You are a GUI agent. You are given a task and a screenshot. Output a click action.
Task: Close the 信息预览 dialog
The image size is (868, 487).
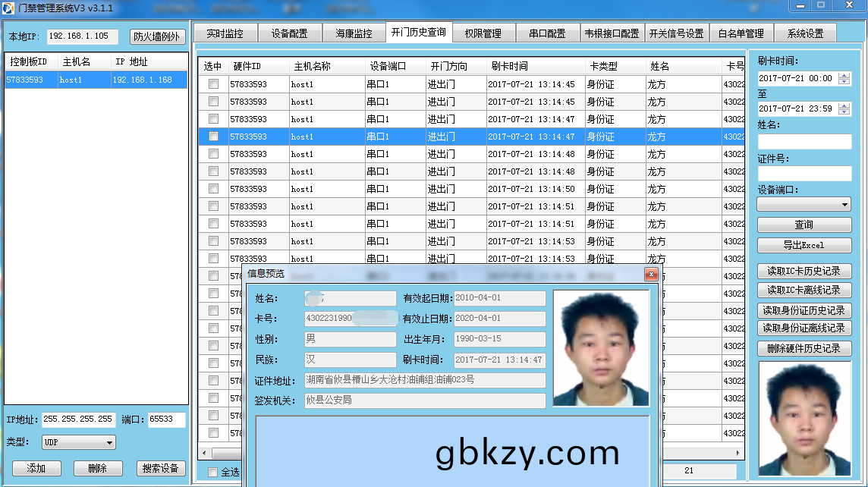[650, 275]
